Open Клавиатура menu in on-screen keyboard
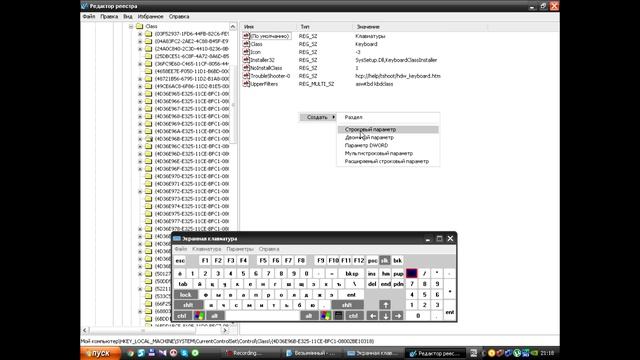This screenshot has height=360, width=640. point(207,249)
